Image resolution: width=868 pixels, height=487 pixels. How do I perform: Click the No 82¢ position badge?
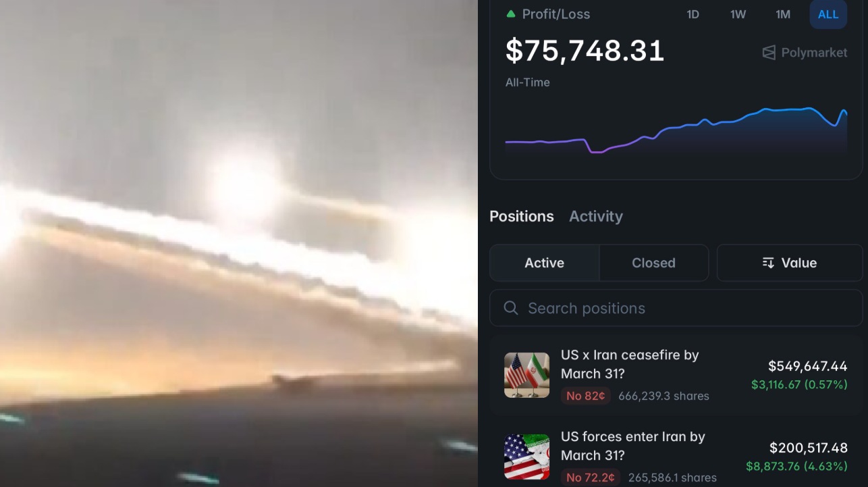click(x=586, y=396)
